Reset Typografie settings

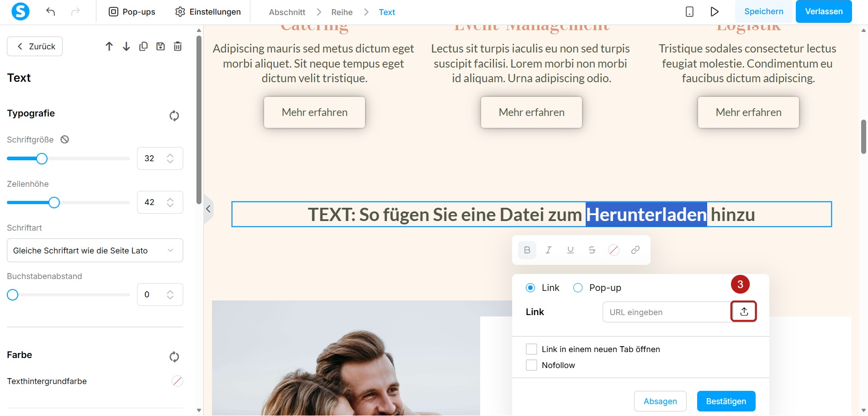tap(174, 116)
